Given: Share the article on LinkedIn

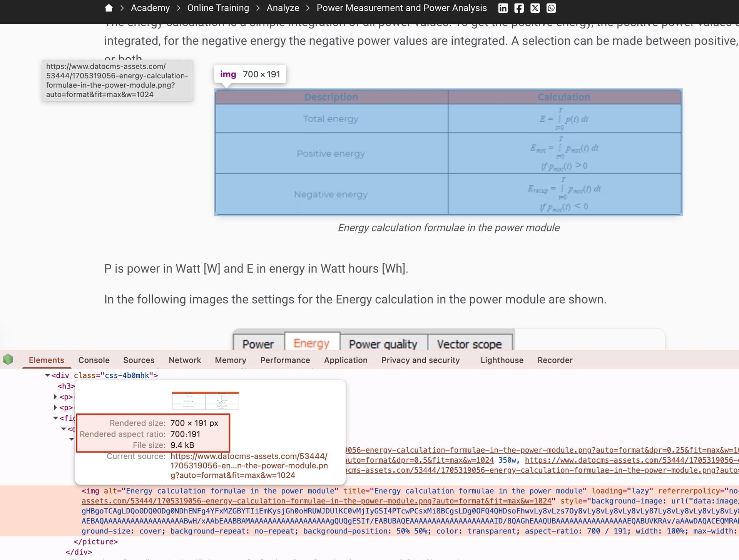Looking at the screenshot, I should coord(503,8).
